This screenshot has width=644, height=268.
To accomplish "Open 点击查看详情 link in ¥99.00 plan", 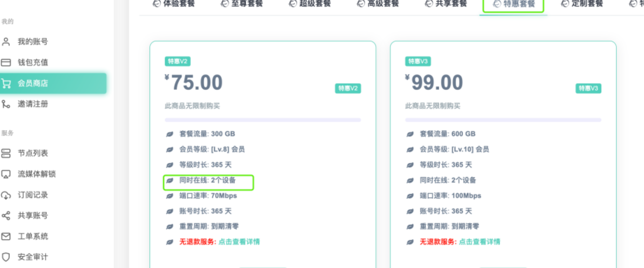I will pyautogui.click(x=480, y=242).
